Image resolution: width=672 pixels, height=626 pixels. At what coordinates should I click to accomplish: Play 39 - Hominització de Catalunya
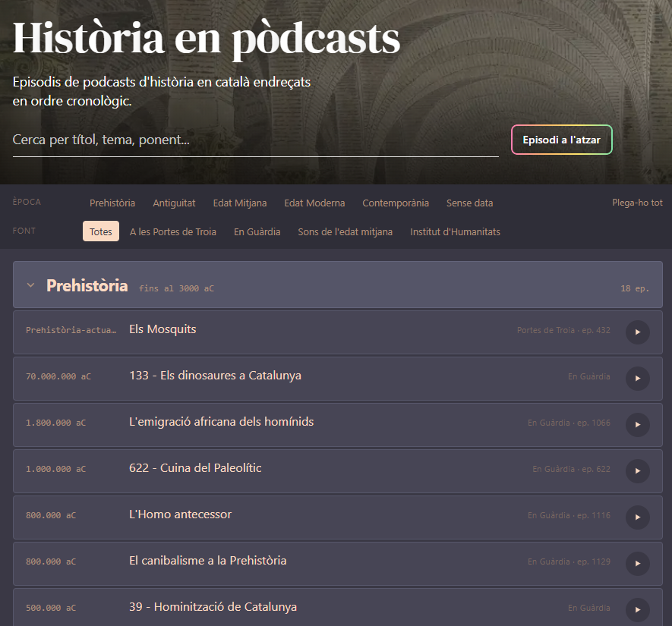637,610
